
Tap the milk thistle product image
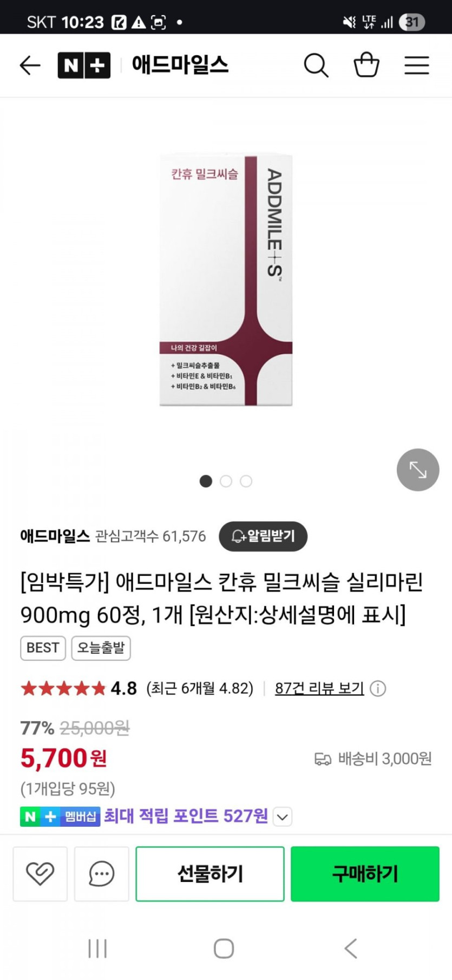[x=226, y=280]
